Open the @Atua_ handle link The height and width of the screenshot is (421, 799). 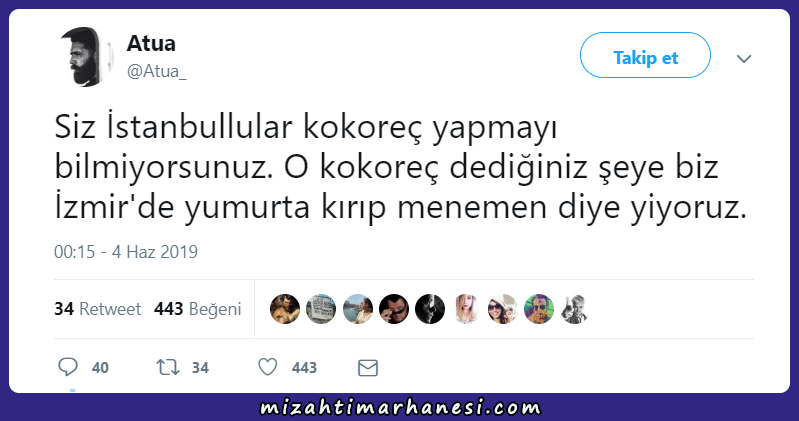click(156, 71)
